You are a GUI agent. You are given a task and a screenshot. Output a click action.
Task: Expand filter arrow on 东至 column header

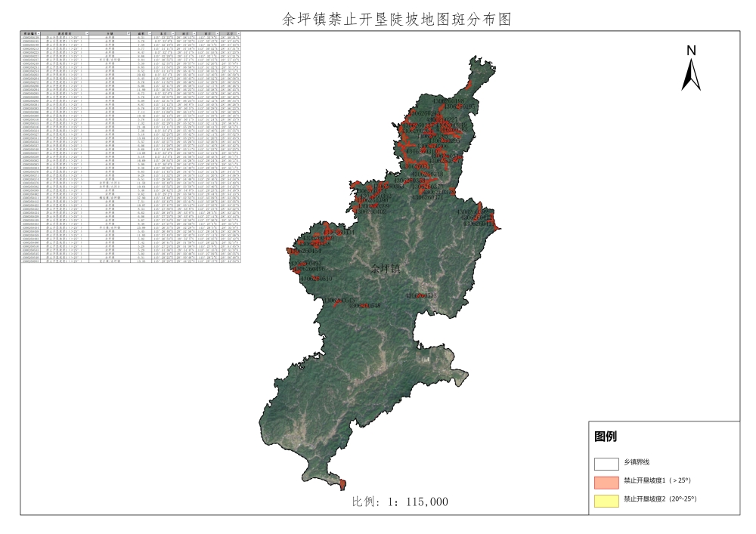click(x=173, y=34)
